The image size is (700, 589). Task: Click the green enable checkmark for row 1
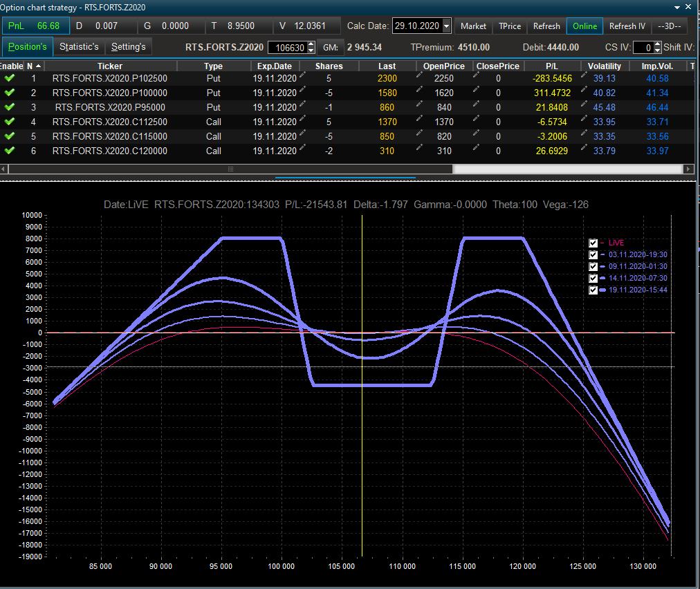[10, 78]
